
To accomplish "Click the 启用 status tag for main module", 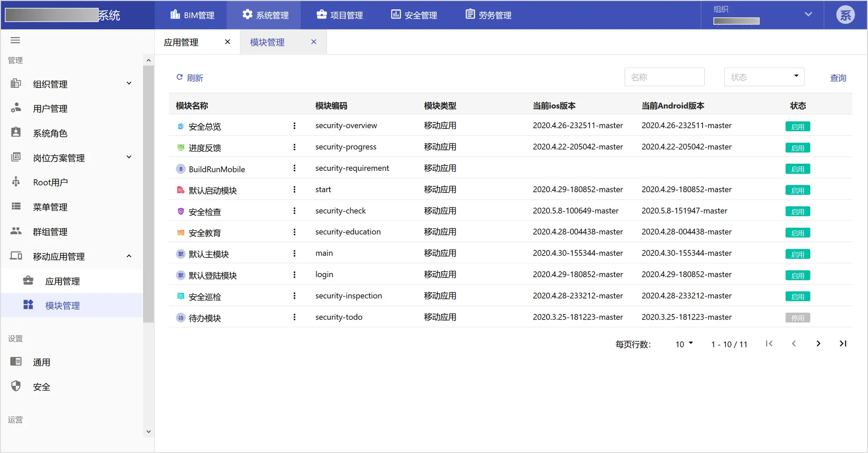I will pos(797,254).
